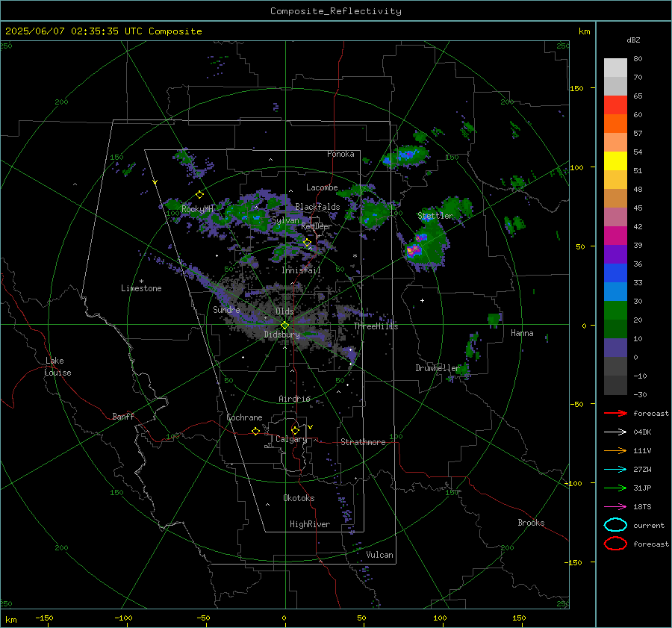The image size is (672, 628).
Task: Click the HighRiver city label
Action: tap(310, 524)
